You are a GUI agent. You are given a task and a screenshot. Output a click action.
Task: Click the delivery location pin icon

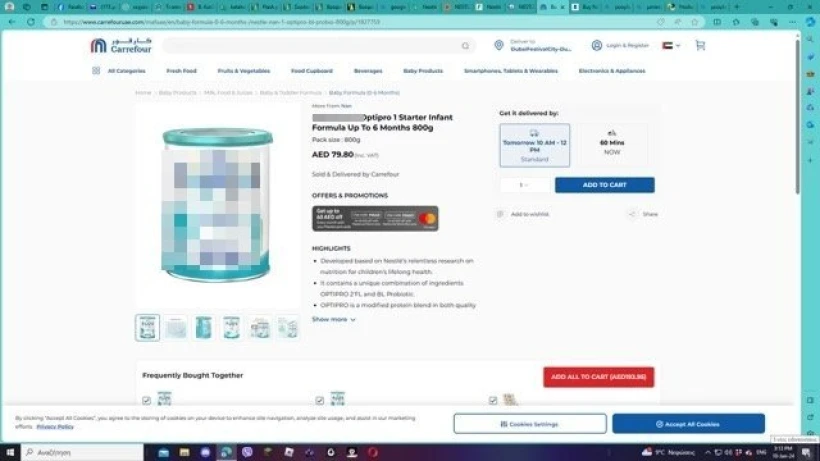[x=498, y=45]
